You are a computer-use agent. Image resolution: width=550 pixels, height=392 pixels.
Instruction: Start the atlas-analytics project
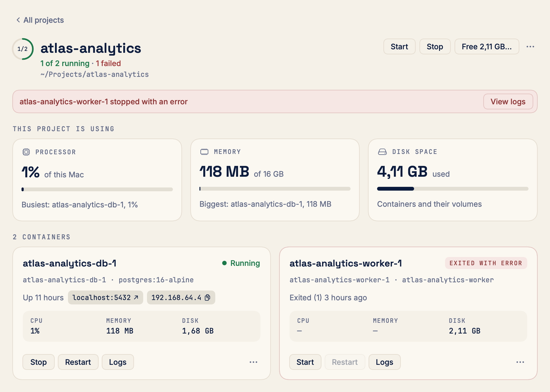pos(399,47)
